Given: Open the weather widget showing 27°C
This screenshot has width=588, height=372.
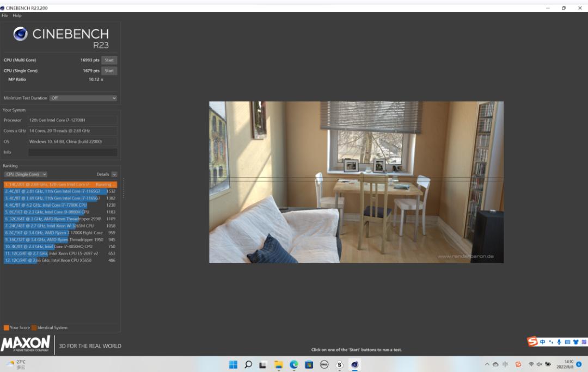Looking at the screenshot, I should (x=16, y=364).
